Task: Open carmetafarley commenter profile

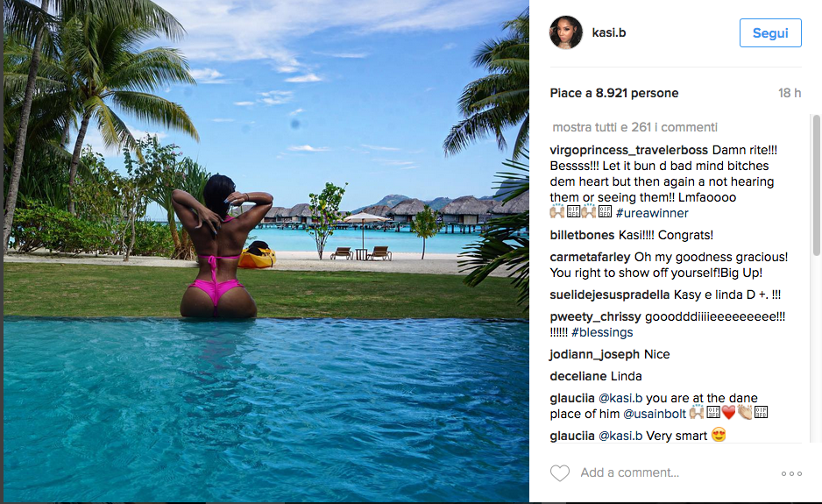Action: [x=590, y=257]
